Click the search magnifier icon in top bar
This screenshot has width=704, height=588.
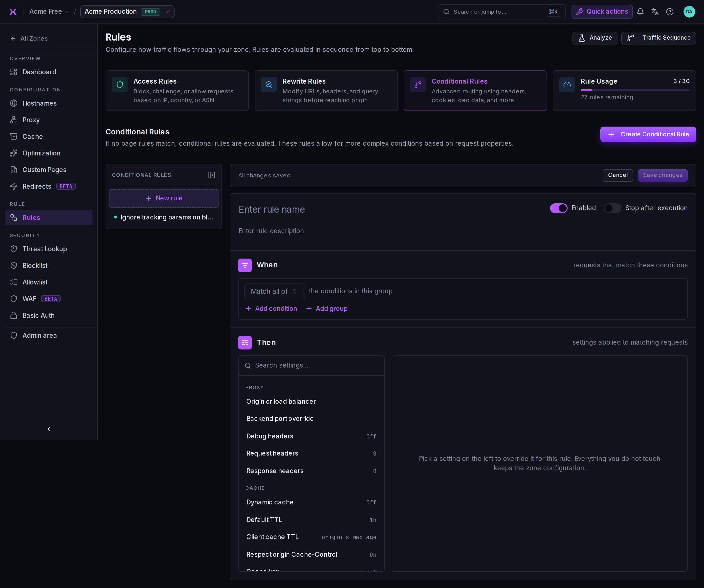[446, 12]
